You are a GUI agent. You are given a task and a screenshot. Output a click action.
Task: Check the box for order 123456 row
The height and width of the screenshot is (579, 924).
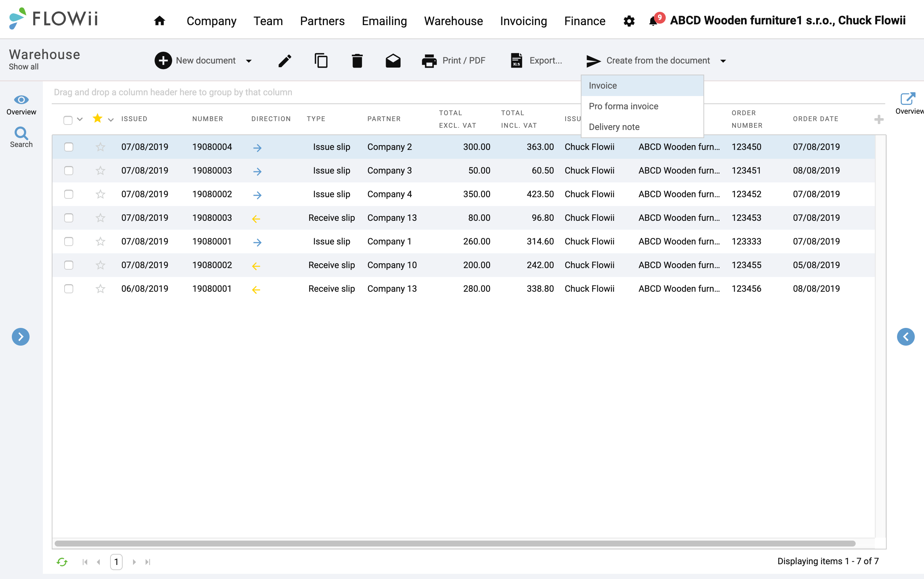(x=69, y=289)
